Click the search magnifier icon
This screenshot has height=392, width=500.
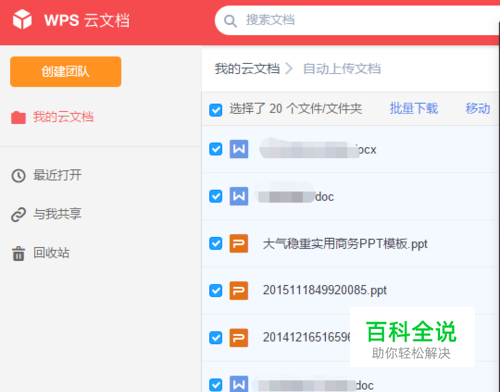point(230,21)
